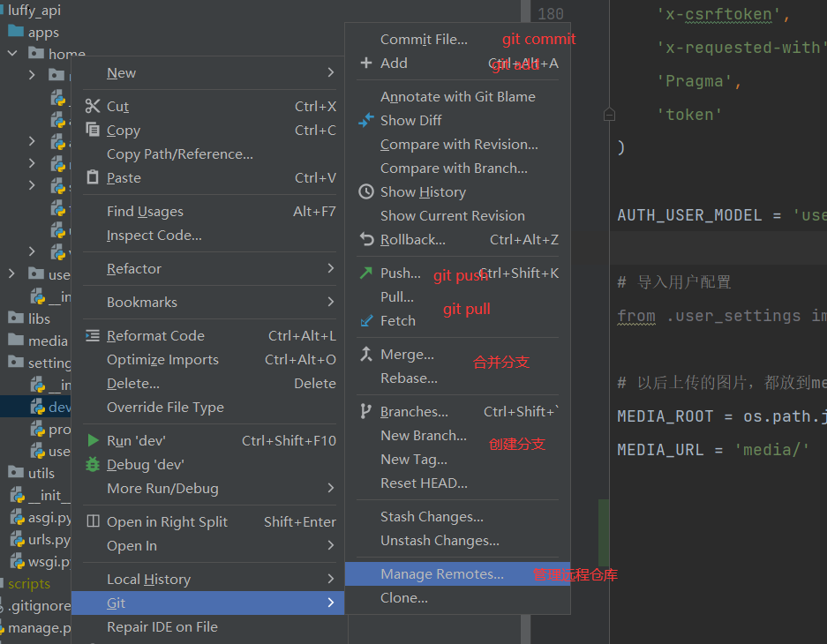Expand the Local History submenu arrow
The height and width of the screenshot is (644, 827).
[x=331, y=579]
